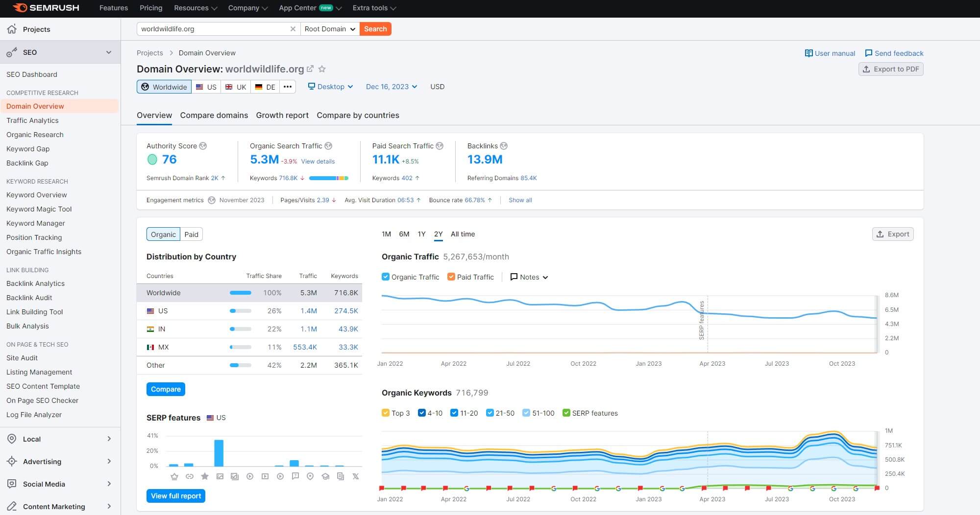
Task: Clear the search field with the X icon
Action: coord(293,29)
